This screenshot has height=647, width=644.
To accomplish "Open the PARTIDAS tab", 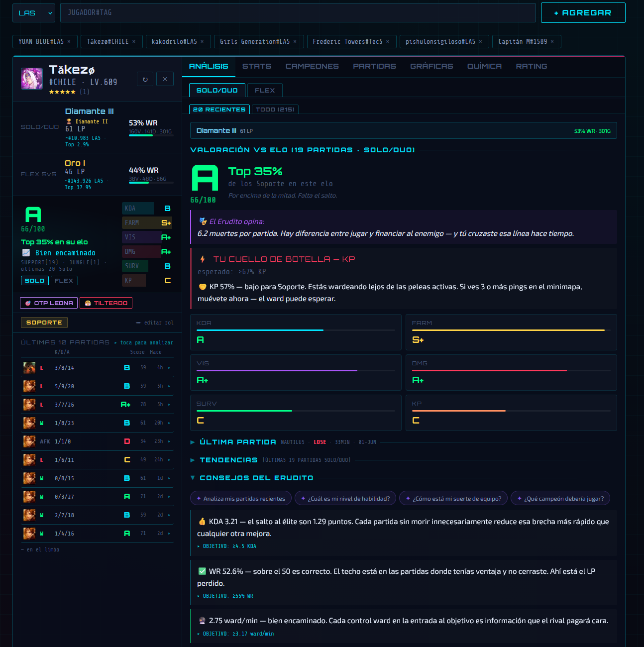I will pyautogui.click(x=374, y=66).
